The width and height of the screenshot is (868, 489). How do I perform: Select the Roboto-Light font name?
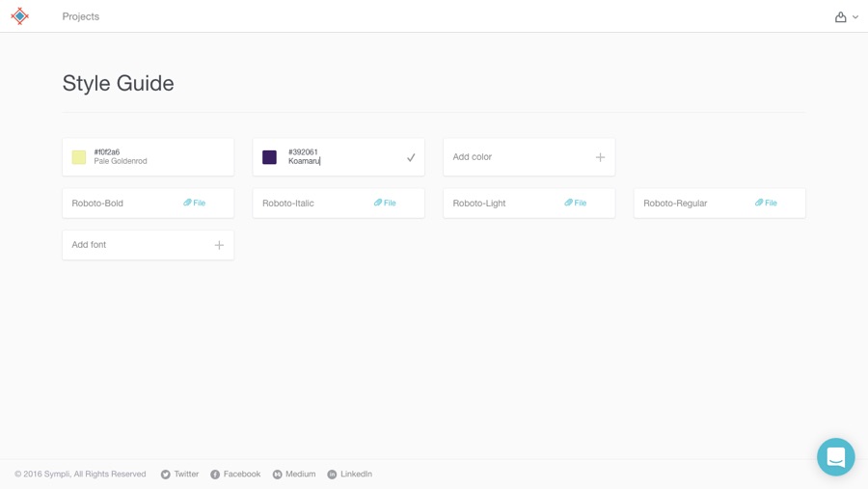tap(478, 204)
